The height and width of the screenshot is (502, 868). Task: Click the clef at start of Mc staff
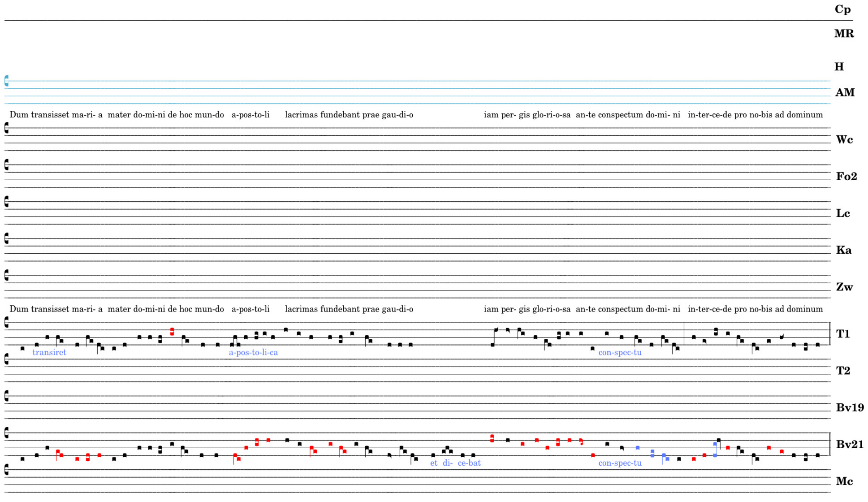click(x=6, y=469)
